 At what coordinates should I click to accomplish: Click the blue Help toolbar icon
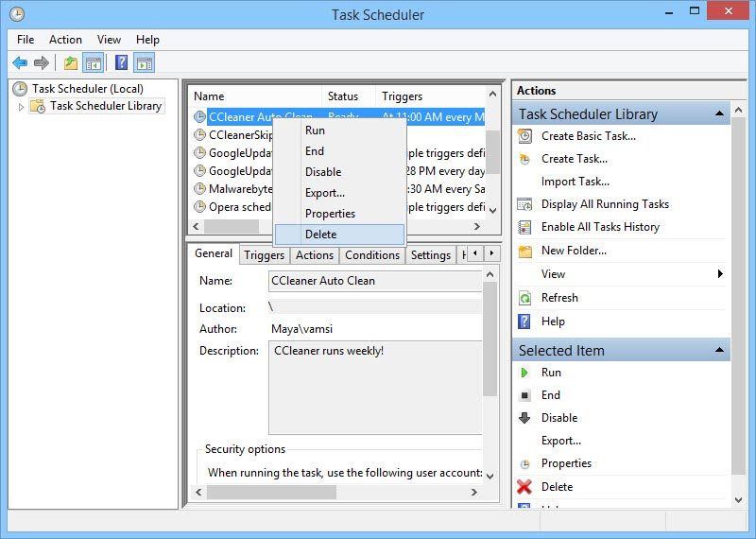click(x=122, y=62)
